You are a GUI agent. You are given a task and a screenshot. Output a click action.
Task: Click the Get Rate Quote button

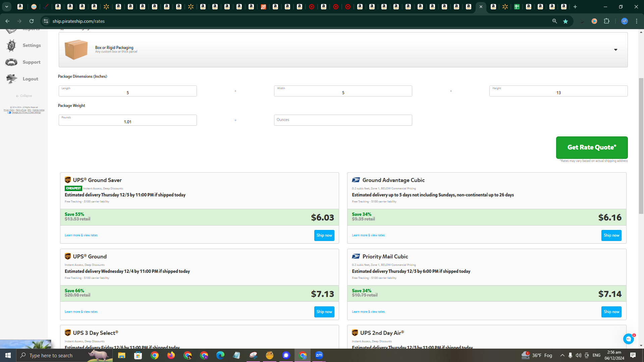point(592,147)
